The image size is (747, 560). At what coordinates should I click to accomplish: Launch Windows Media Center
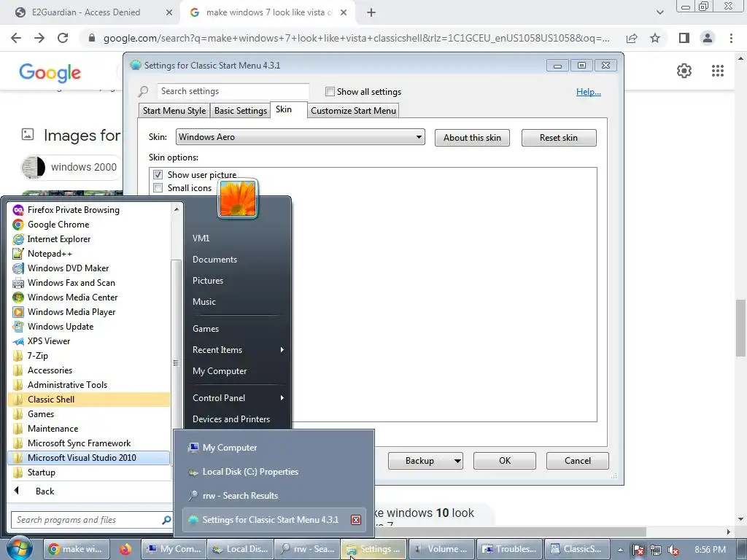click(x=88, y=297)
